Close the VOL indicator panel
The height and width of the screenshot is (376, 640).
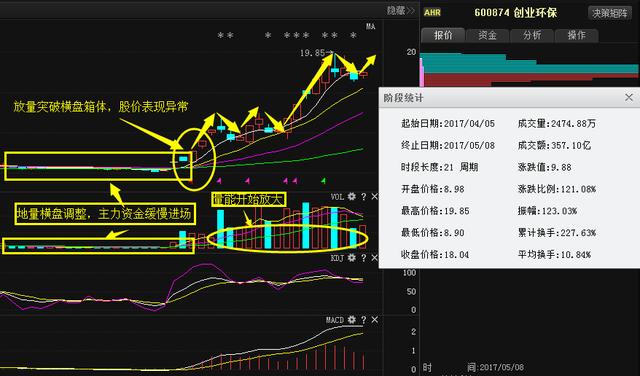(374, 197)
